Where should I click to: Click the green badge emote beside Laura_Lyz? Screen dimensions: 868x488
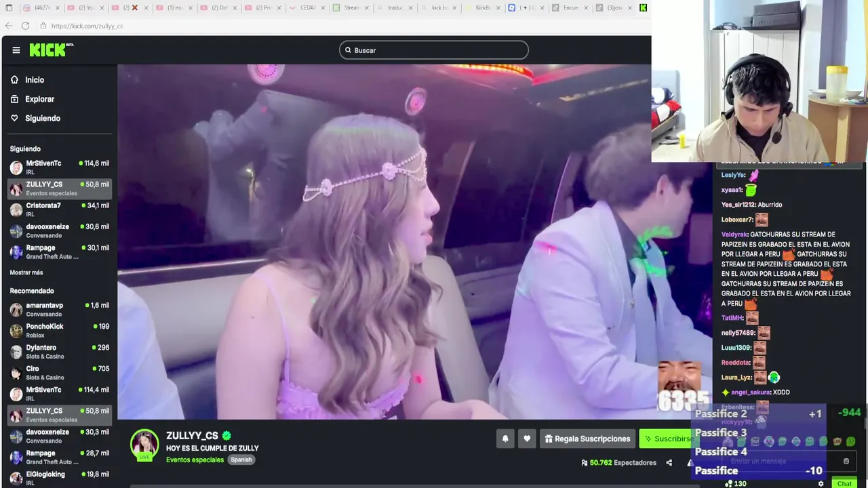pyautogui.click(x=774, y=378)
